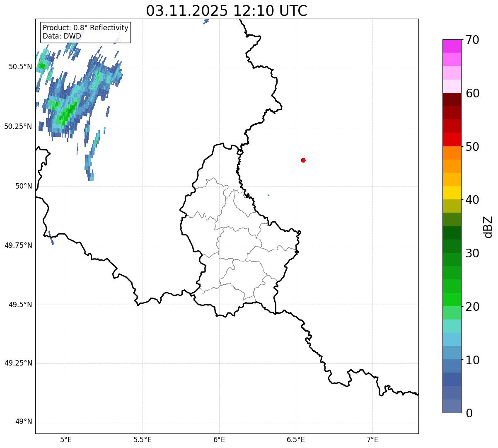The image size is (498, 448).
Task: Click the Data: DWD label
Action: pyautogui.click(x=62, y=36)
